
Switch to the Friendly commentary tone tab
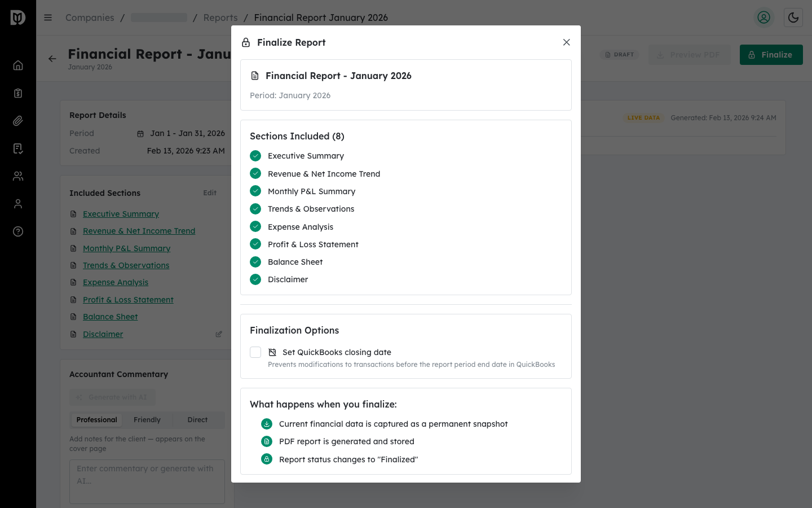[147, 419]
